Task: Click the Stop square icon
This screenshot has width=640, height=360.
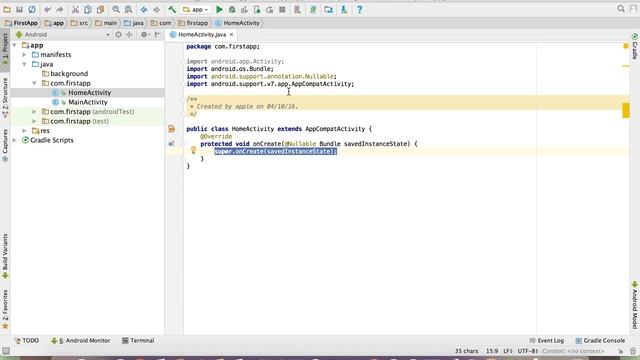Action: [x=282, y=9]
